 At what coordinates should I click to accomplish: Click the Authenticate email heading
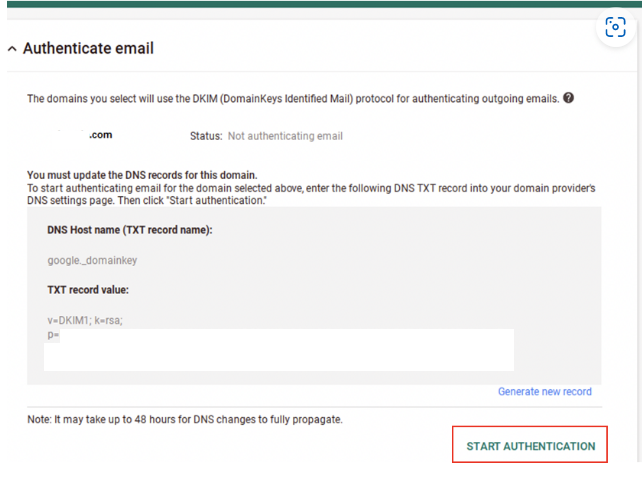tap(88, 49)
